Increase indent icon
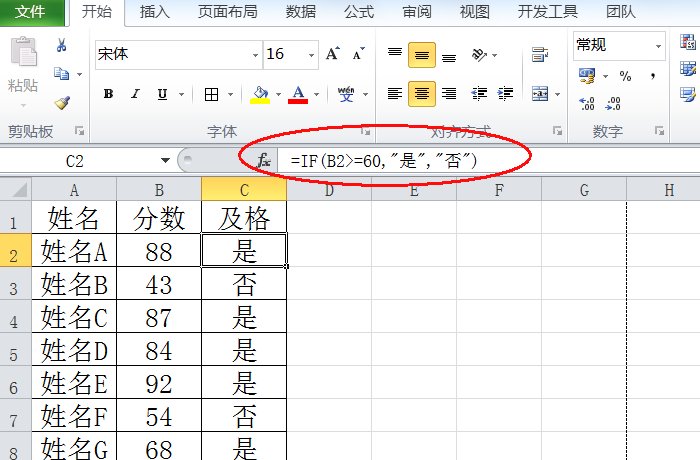The width and height of the screenshot is (700, 460). [x=505, y=94]
